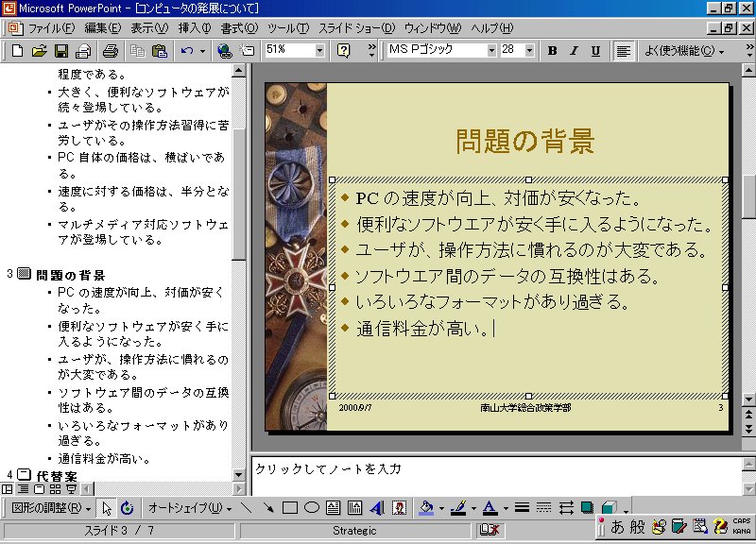Open an existing file with folder icon
The width and height of the screenshot is (756, 544).
click(x=39, y=51)
